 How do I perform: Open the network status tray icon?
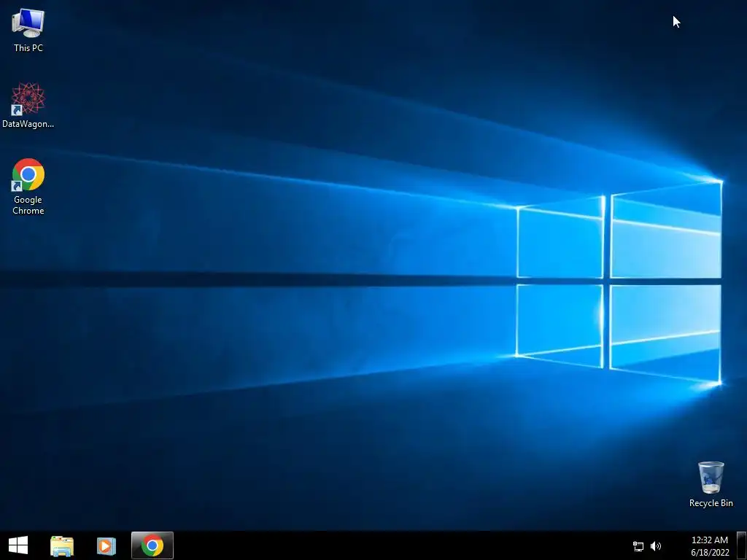click(x=638, y=546)
